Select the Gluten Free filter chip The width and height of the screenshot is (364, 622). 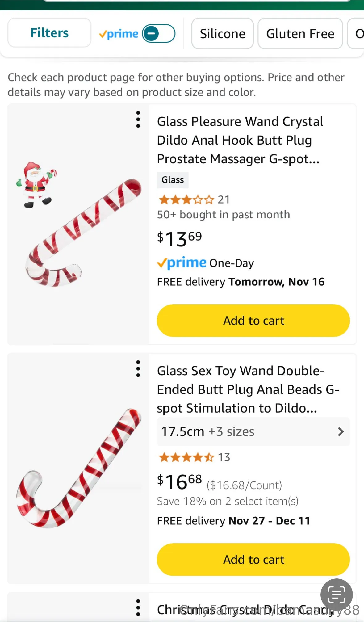click(x=300, y=34)
